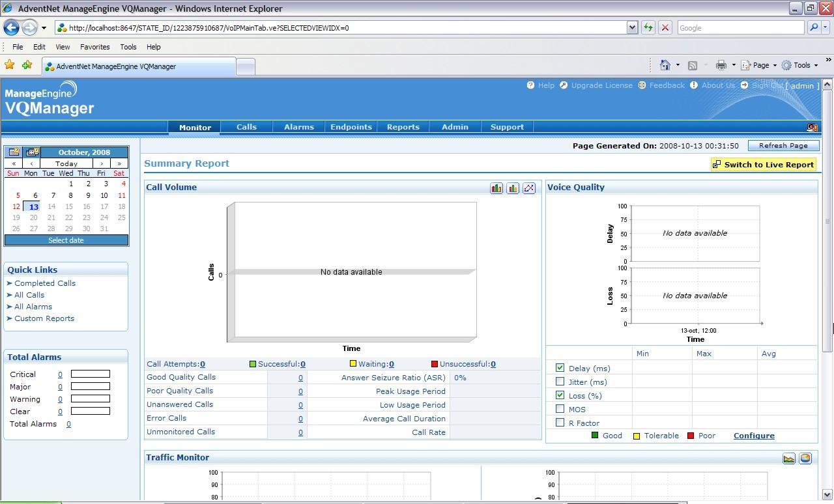This screenshot has width=834, height=504.
Task: Open the Favorites menu in menu bar
Action: coord(94,47)
